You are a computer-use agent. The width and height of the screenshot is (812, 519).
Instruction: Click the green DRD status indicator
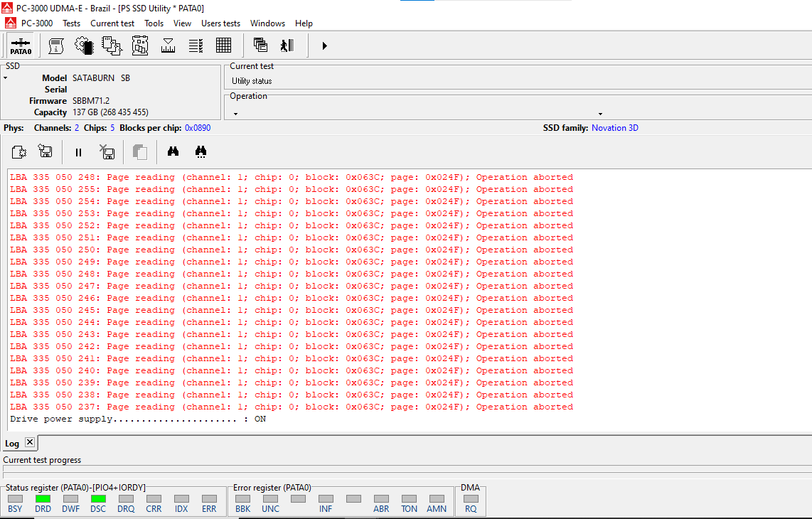(43, 499)
